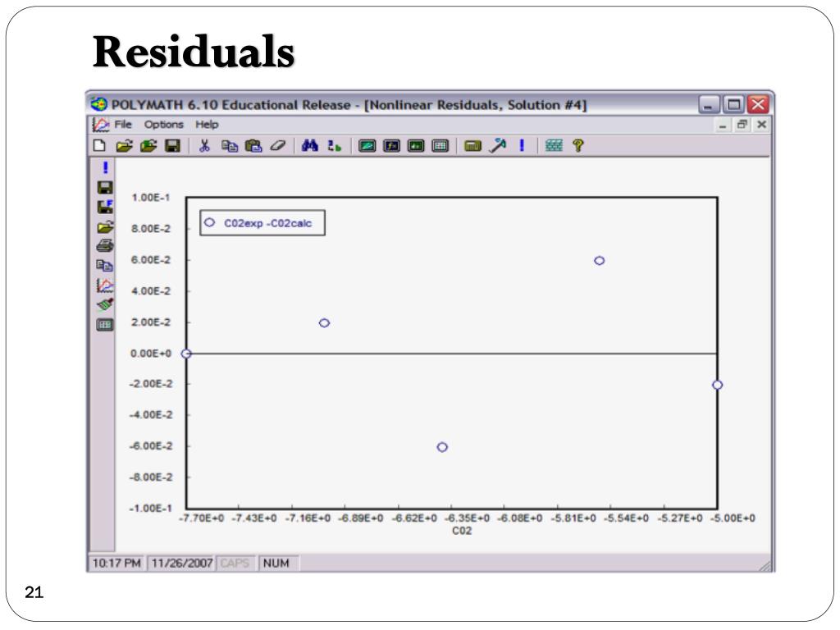
Task: Click the residual point at 0.00E+0 on left edge
Action: coord(186,354)
